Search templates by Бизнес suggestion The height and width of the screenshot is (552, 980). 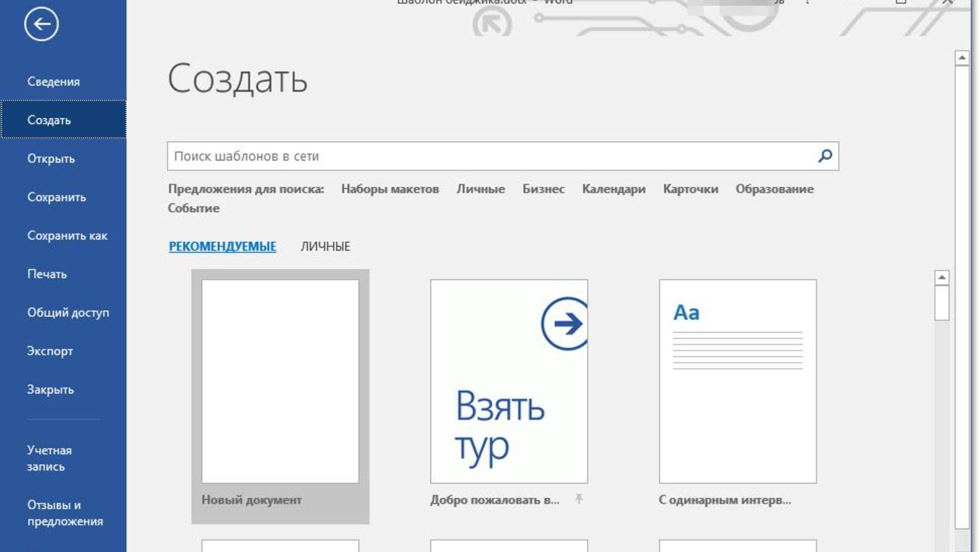click(544, 188)
